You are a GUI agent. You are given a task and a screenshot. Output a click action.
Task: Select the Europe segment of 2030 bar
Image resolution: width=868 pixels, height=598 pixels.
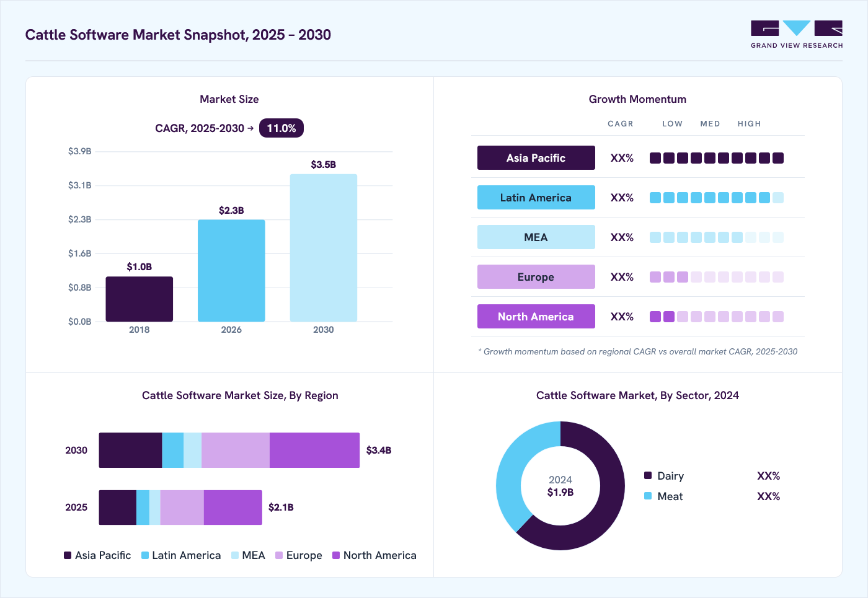[x=236, y=450]
